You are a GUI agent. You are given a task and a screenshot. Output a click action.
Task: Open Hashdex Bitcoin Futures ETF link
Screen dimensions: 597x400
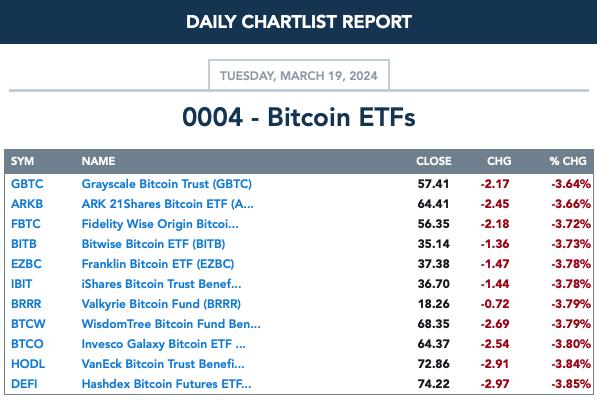click(166, 384)
